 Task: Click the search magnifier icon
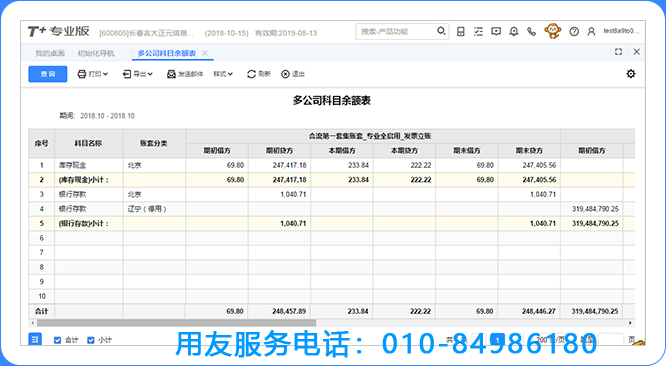[x=441, y=31]
